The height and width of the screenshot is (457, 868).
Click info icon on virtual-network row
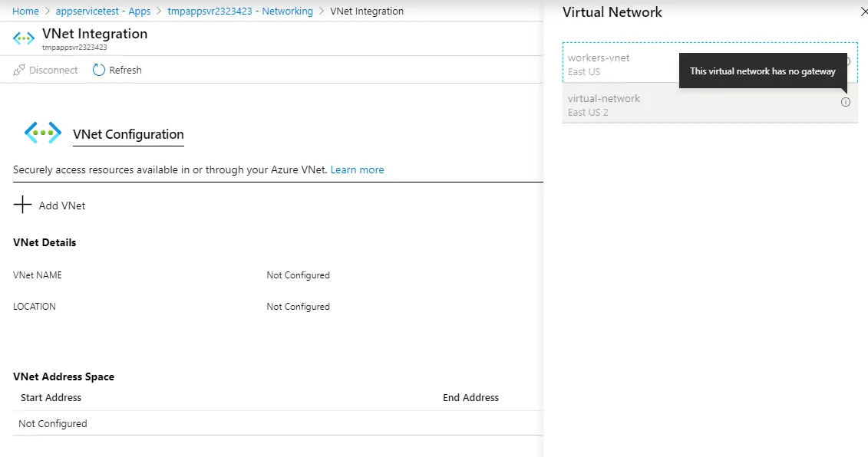click(x=845, y=102)
